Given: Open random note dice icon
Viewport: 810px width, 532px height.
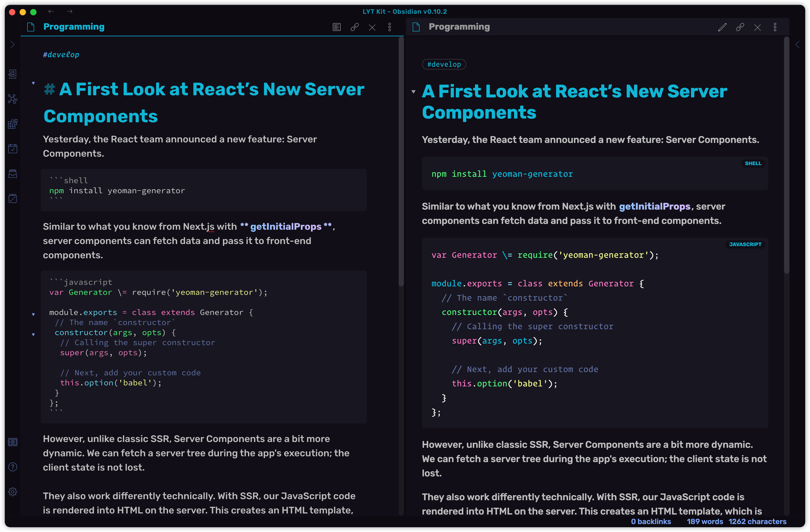Looking at the screenshot, I should click(13, 199).
